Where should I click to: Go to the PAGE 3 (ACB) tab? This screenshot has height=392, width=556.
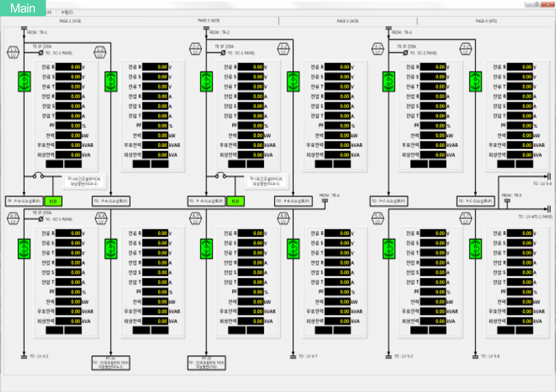348,21
